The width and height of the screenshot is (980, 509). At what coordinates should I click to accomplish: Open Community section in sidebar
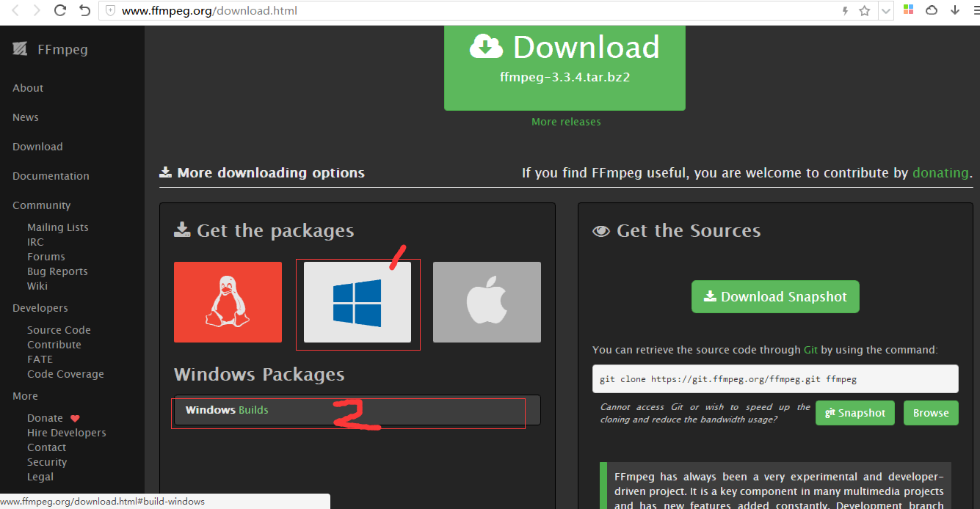coord(42,205)
